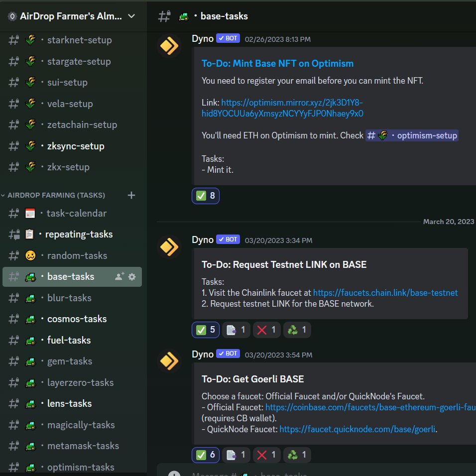Click Dyno's avatar on the 3:54 PM message
Screen dimensions: 476x476
[x=169, y=361]
